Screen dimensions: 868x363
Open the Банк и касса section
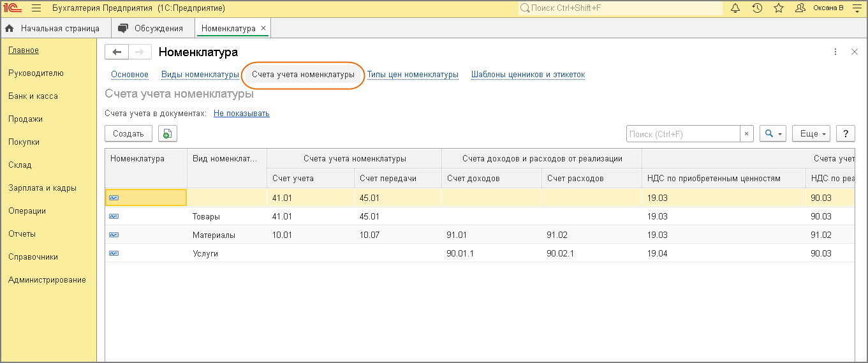33,96
